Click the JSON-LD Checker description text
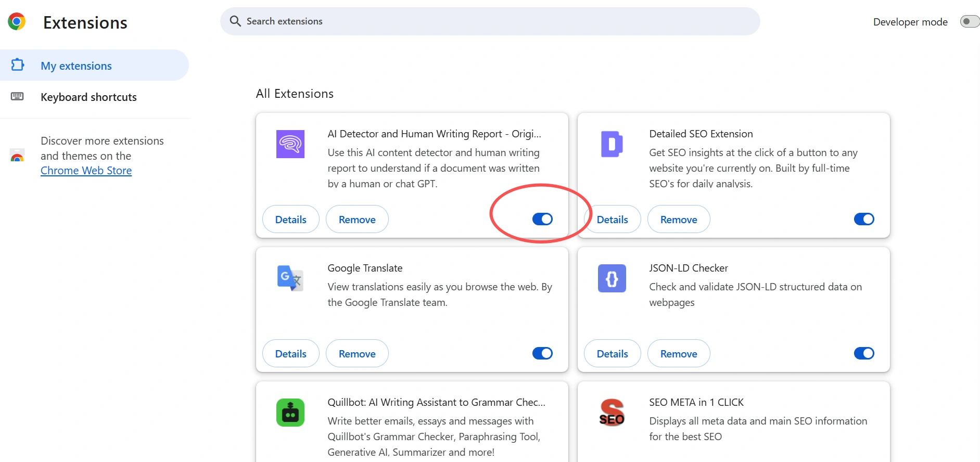The width and height of the screenshot is (980, 462). pos(755,294)
